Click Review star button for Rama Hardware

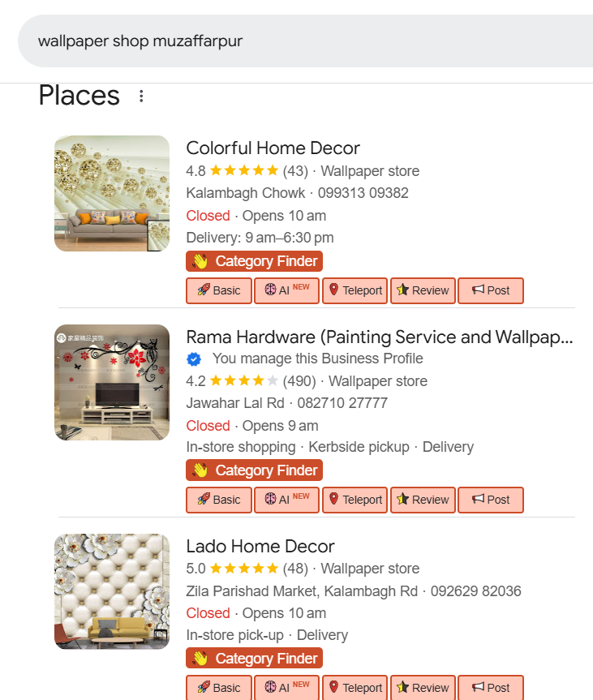coord(423,500)
